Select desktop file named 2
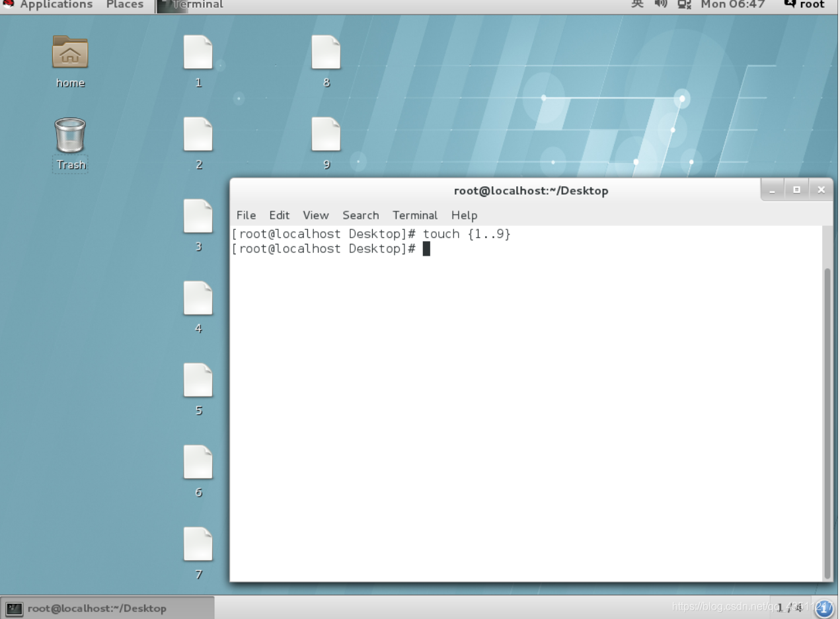 click(198, 135)
